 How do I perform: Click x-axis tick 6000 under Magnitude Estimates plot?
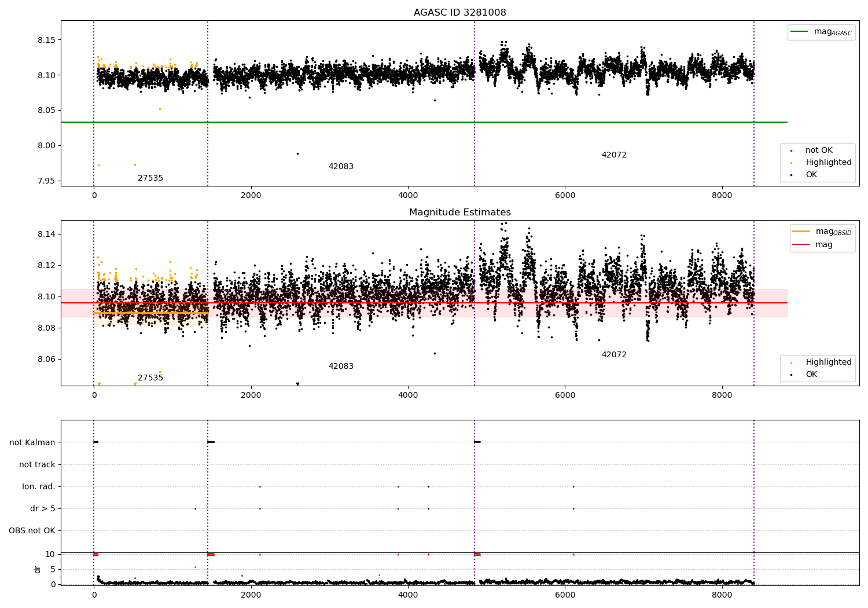[565, 395]
